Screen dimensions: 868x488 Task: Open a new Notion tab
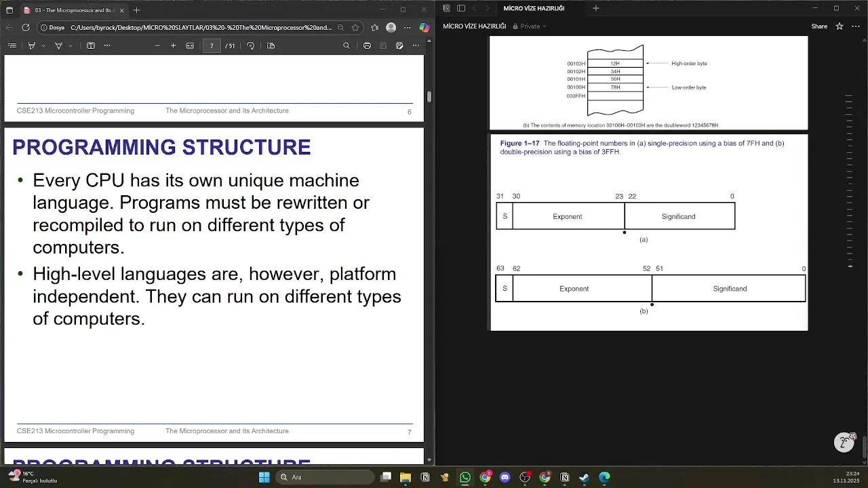click(x=596, y=8)
